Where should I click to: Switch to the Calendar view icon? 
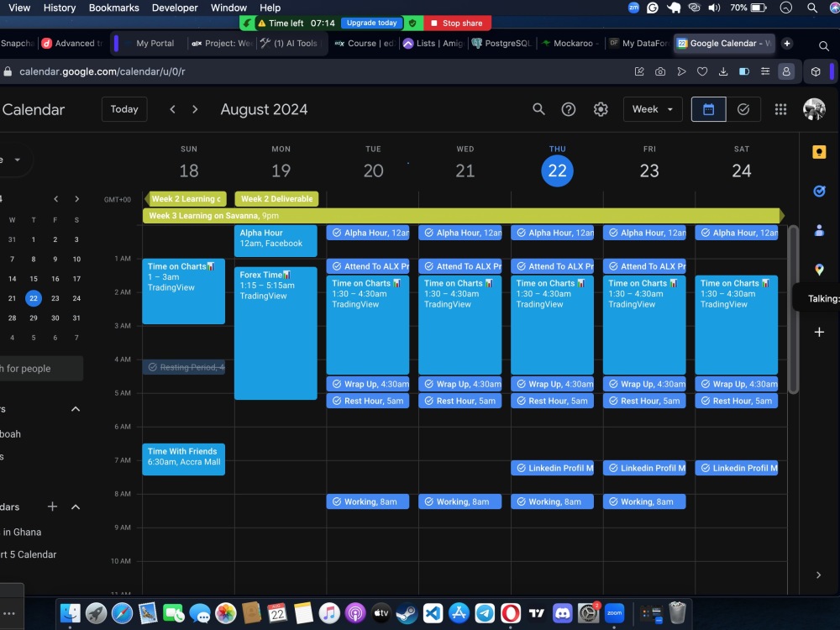pyautogui.click(x=708, y=109)
